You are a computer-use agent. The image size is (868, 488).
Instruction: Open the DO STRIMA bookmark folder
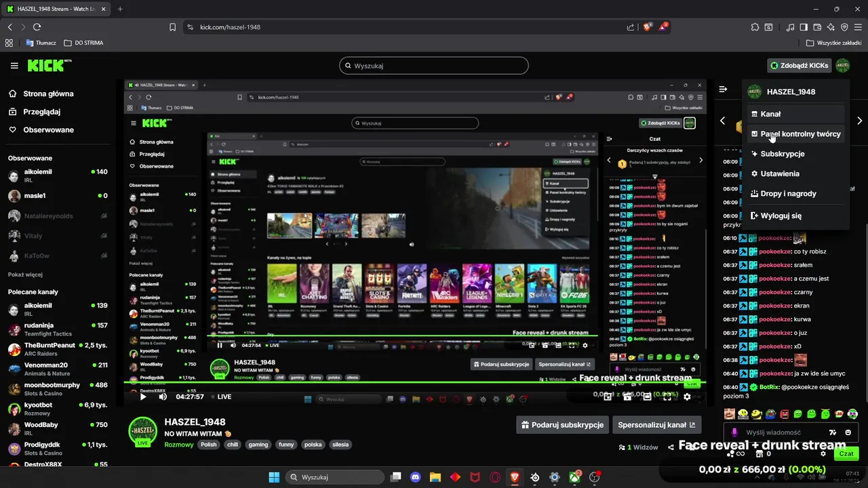pyautogui.click(x=83, y=43)
